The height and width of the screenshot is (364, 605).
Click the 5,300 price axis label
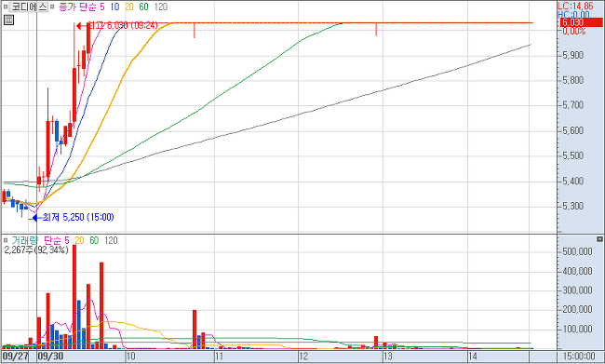[573, 206]
